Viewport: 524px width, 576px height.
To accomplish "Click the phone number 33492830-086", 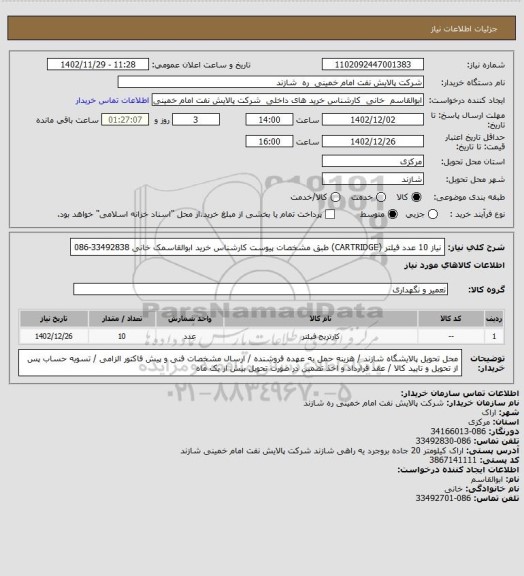I will pos(443,441).
